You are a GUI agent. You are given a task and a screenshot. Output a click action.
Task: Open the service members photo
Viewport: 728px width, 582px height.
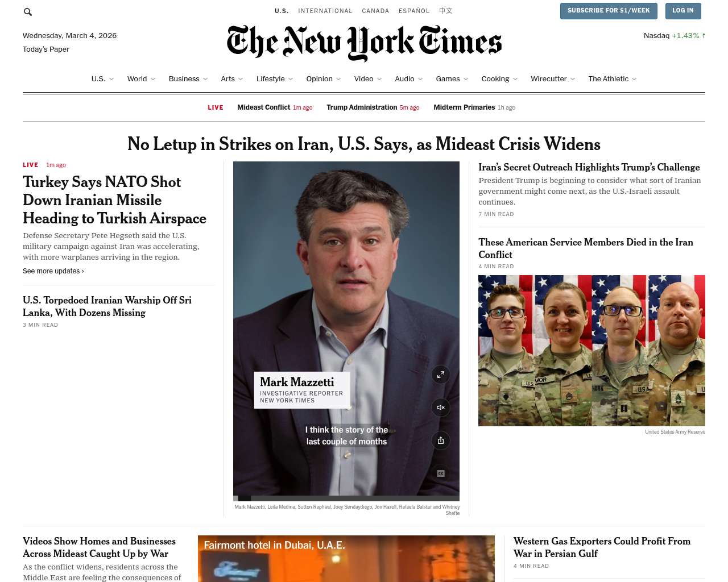[x=591, y=351]
